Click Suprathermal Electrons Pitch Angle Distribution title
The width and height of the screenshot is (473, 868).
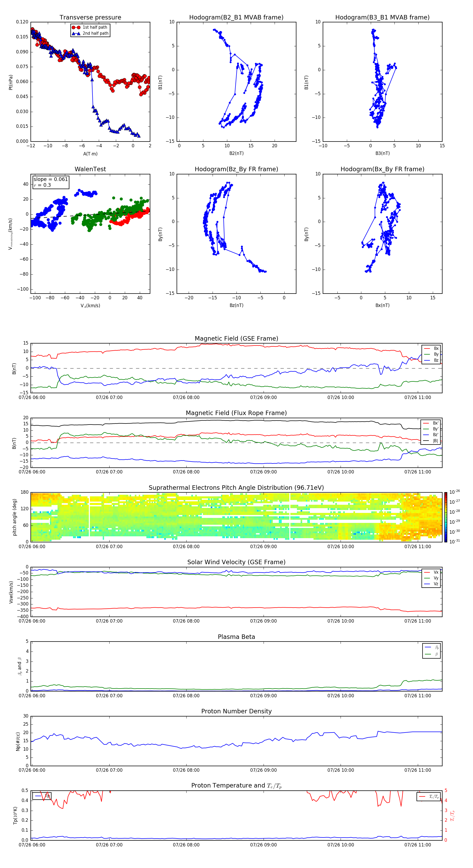point(236,488)
